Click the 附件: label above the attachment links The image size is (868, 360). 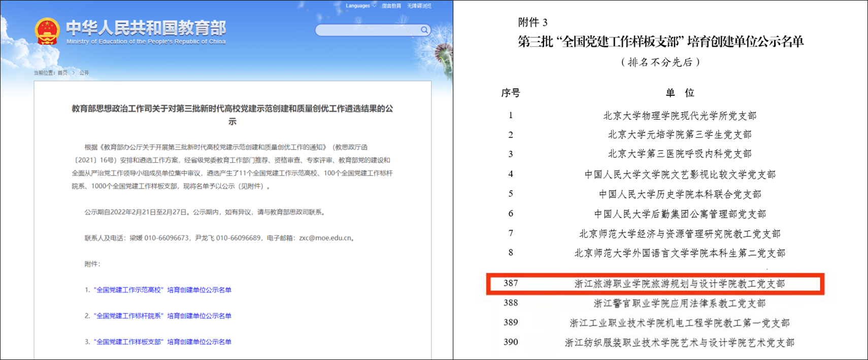(x=92, y=264)
